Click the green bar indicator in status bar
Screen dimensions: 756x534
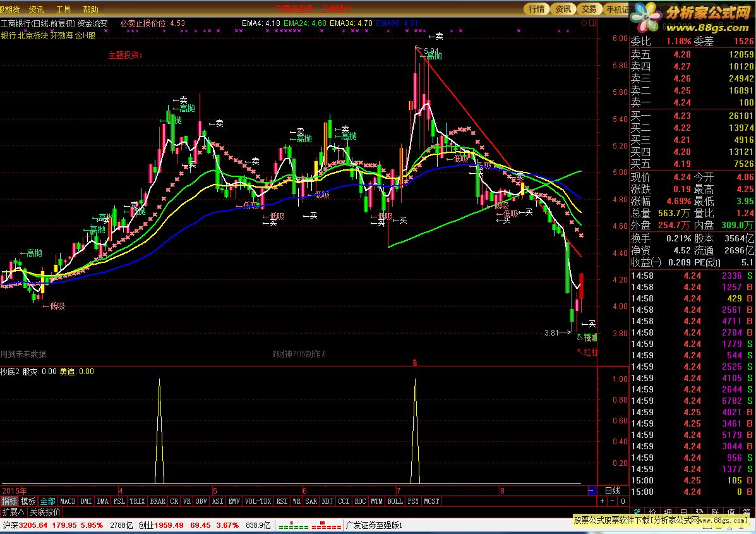click(x=293, y=525)
